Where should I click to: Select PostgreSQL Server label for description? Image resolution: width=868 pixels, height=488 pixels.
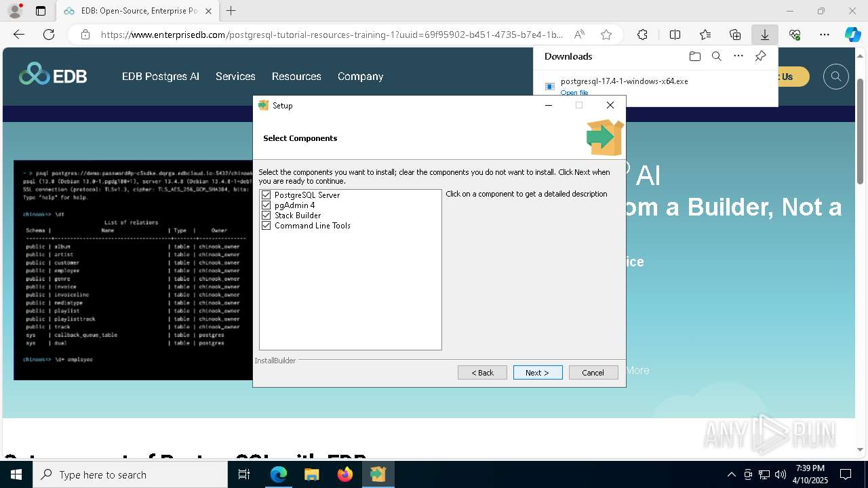307,195
